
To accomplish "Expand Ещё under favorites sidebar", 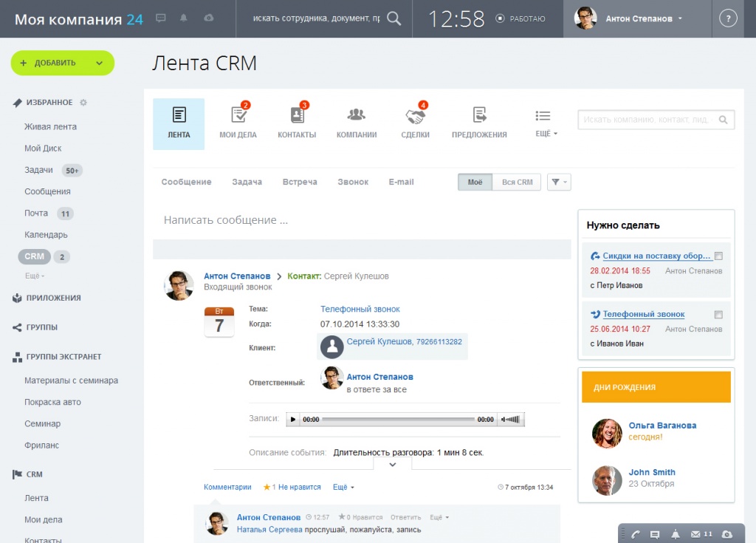I will click(34, 276).
